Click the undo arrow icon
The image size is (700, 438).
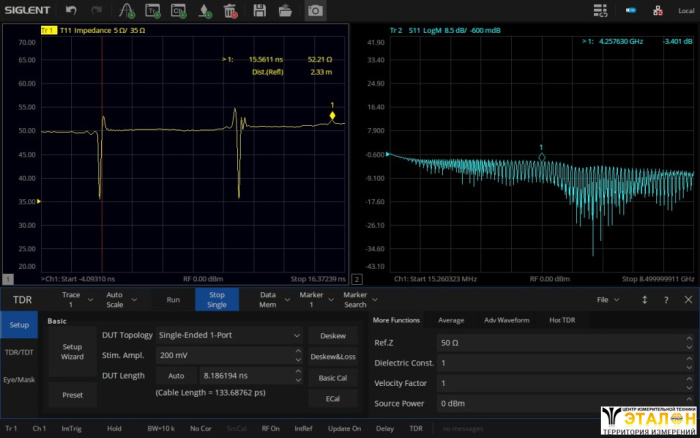pyautogui.click(x=72, y=11)
